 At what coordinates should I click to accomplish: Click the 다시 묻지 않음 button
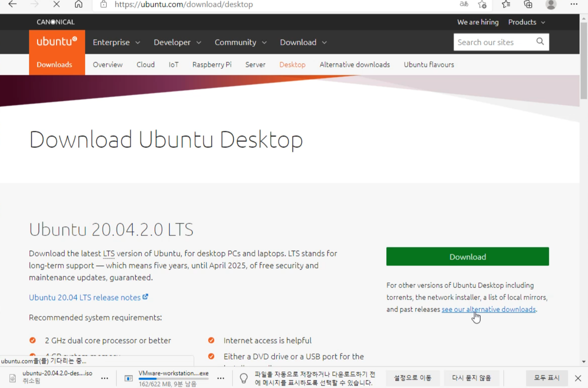click(471, 378)
